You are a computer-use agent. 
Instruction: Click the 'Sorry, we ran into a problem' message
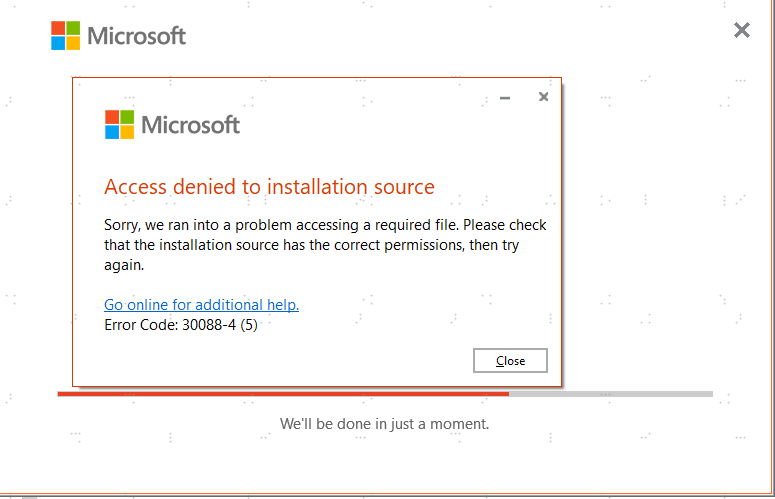(325, 245)
